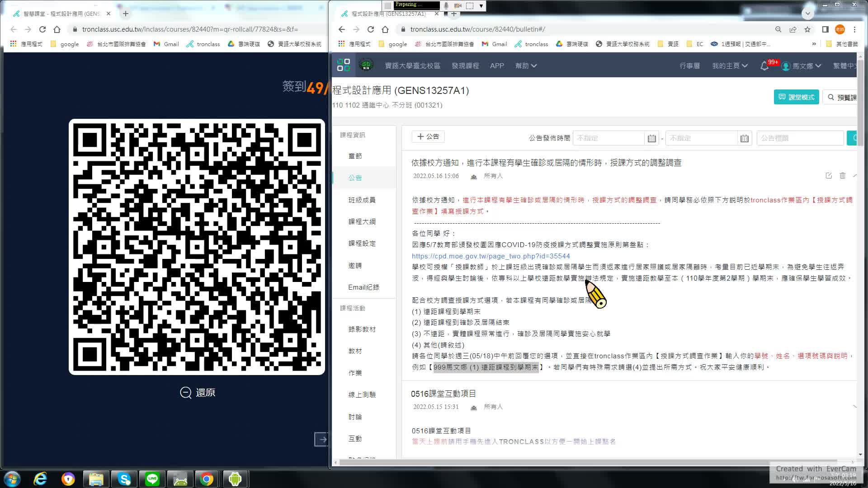Open the 我的主頁 dropdown
The image size is (868, 488).
pyautogui.click(x=729, y=66)
